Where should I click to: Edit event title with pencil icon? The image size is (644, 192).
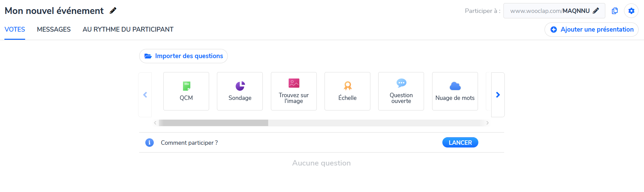[113, 11]
